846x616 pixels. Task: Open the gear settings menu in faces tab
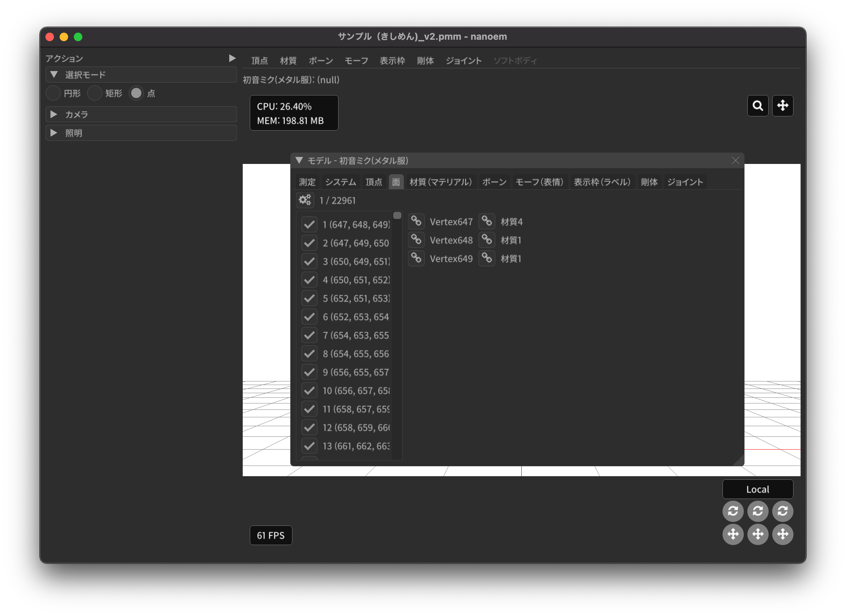(x=305, y=200)
